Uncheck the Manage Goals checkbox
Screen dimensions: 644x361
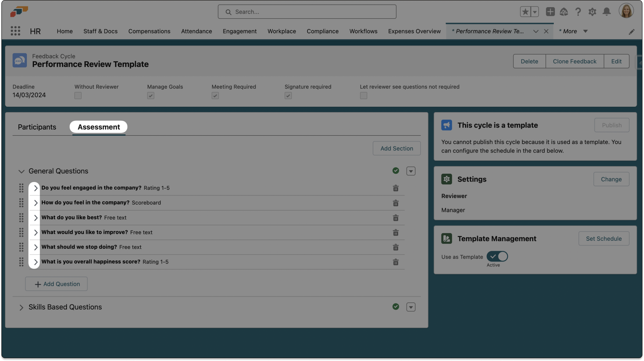151,96
